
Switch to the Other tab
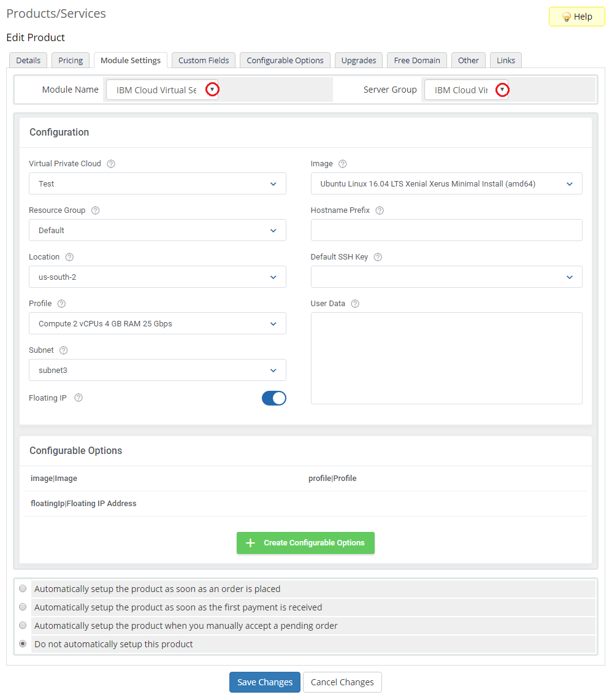tap(469, 60)
